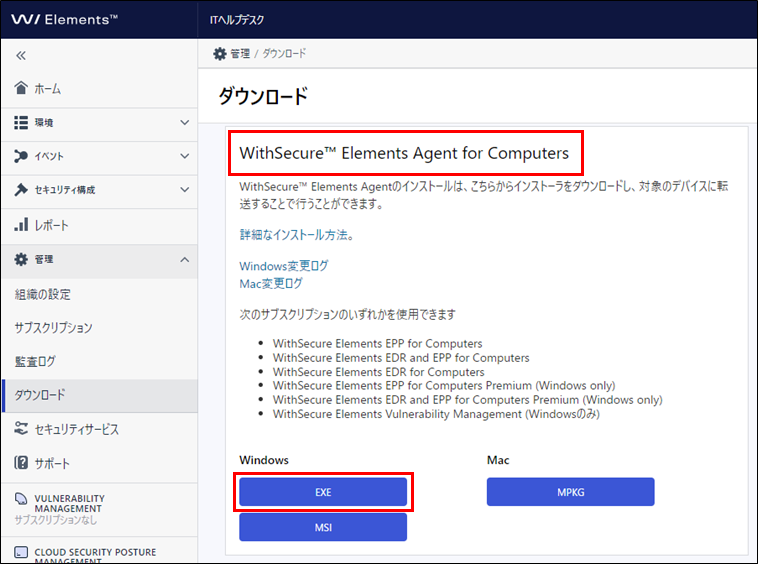The height and width of the screenshot is (564, 758).
Task: Download the Windows MSI installer
Action: tap(323, 527)
